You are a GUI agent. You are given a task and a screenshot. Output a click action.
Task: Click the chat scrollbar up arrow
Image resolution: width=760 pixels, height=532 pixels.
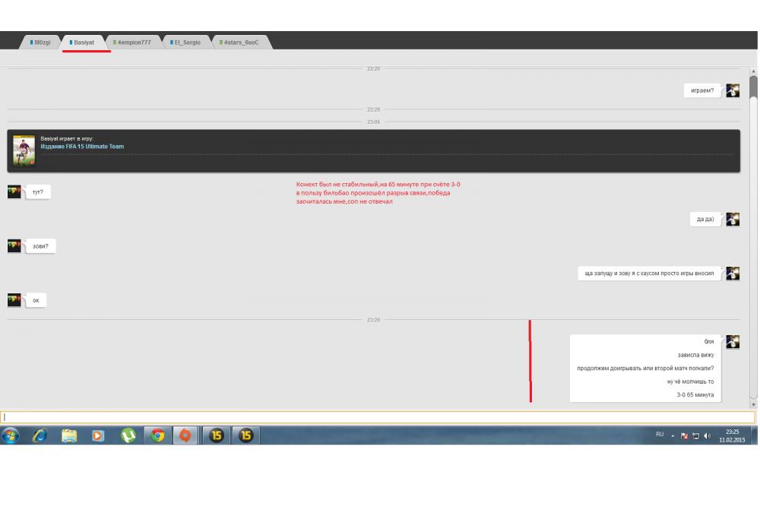tap(753, 71)
